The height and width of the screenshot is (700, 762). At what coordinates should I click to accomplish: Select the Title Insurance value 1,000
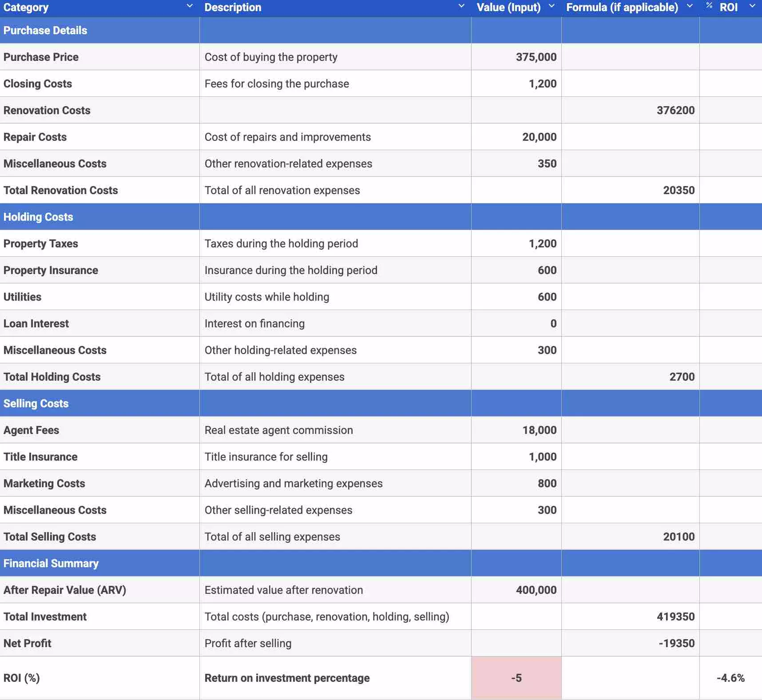click(x=543, y=457)
